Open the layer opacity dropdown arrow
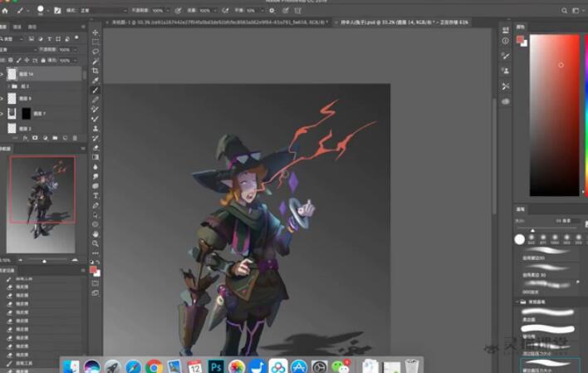Viewport: 588px width, 373px height. 75,50
